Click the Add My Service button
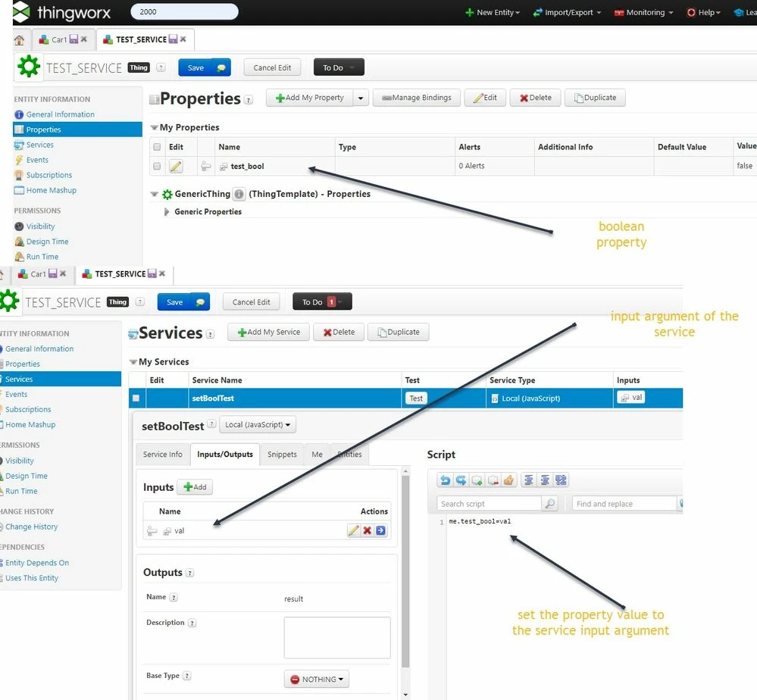This screenshot has height=700, width=757. click(268, 332)
